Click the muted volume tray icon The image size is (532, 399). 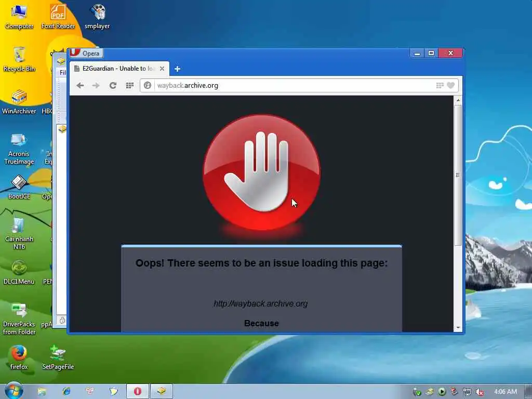point(480,392)
